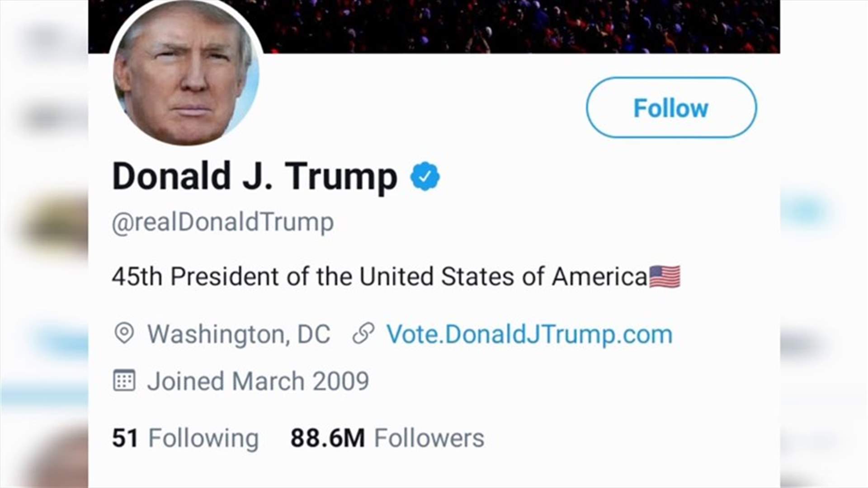Click the chain link icon

point(363,333)
